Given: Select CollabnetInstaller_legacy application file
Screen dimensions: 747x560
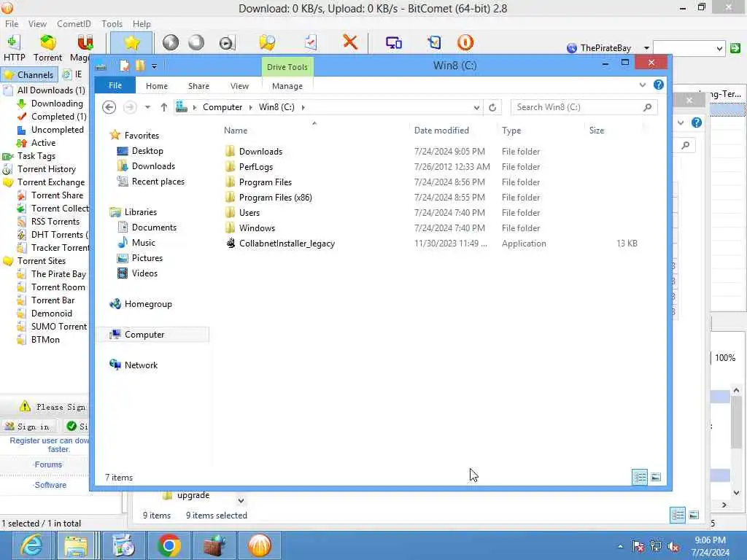Looking at the screenshot, I should tap(287, 244).
